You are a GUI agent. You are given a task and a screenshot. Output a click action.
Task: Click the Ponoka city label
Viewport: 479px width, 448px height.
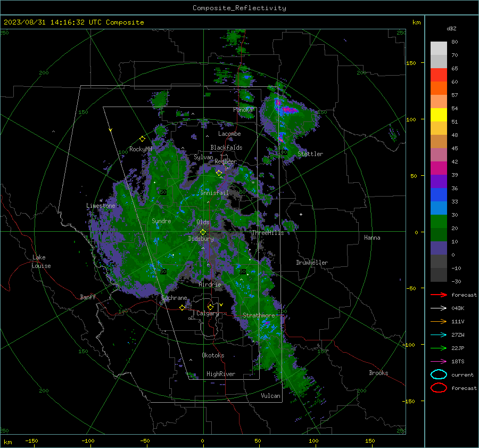click(x=243, y=110)
